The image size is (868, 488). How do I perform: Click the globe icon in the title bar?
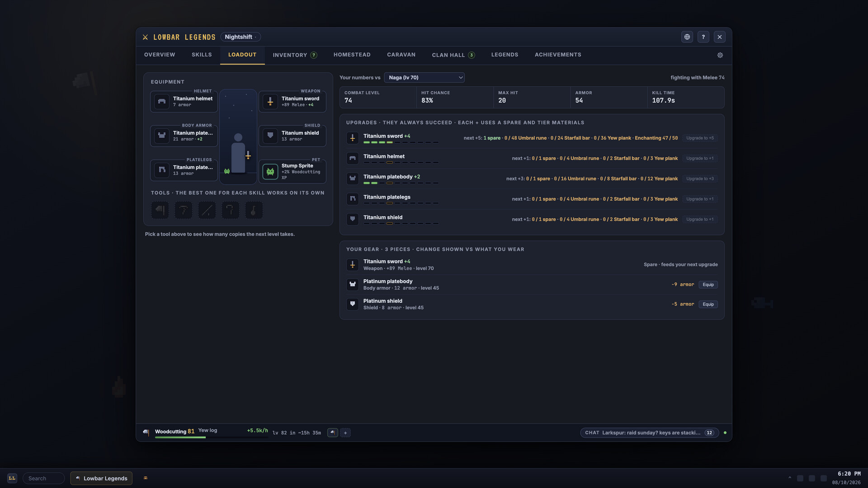687,37
